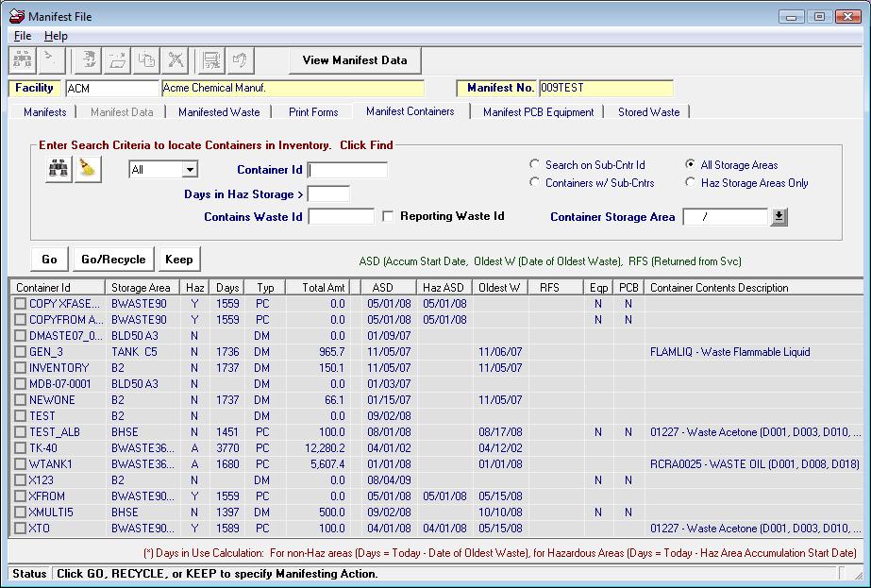Check the XMULTI5 container row checkbox
871x588 pixels.
21,512
